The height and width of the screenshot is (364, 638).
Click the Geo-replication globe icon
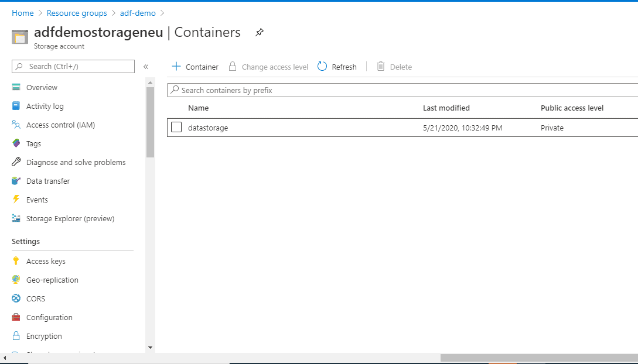[x=16, y=280]
